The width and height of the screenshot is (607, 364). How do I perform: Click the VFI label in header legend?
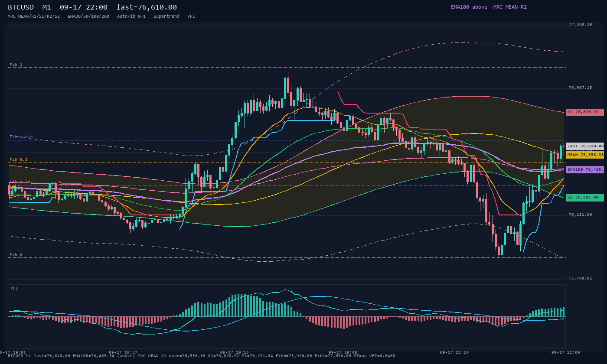pyautogui.click(x=191, y=16)
